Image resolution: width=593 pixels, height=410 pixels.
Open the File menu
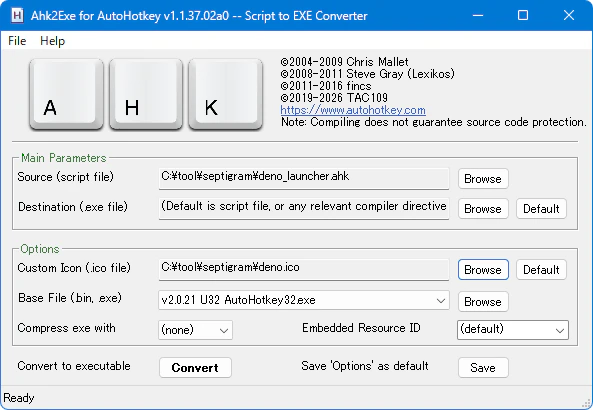pos(17,41)
